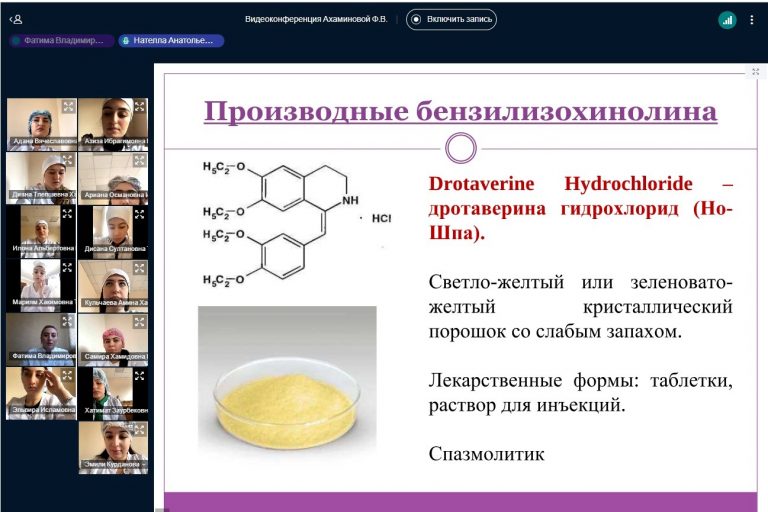
Task: Click the Светло-желтый powder description paragraph
Action: (x=580, y=307)
